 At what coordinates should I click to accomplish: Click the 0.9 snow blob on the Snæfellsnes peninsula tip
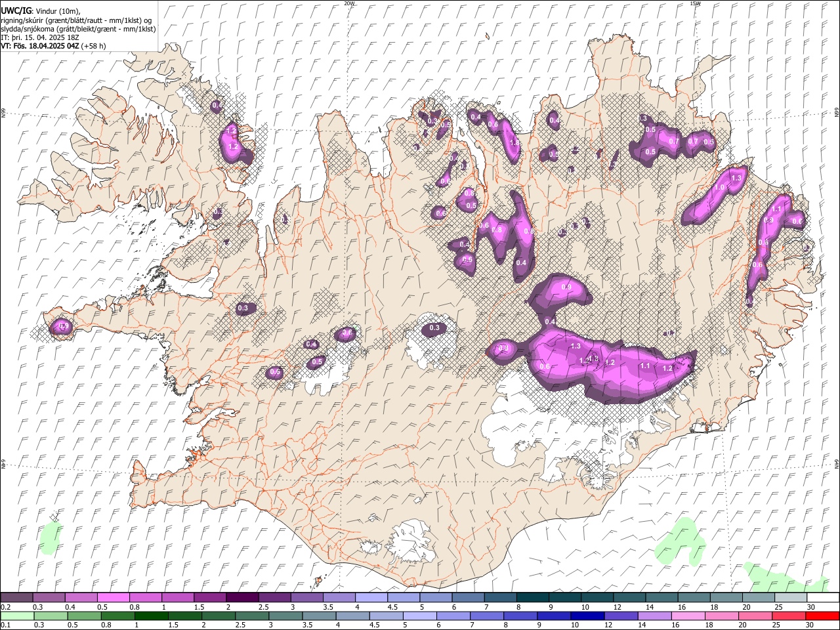point(62,326)
